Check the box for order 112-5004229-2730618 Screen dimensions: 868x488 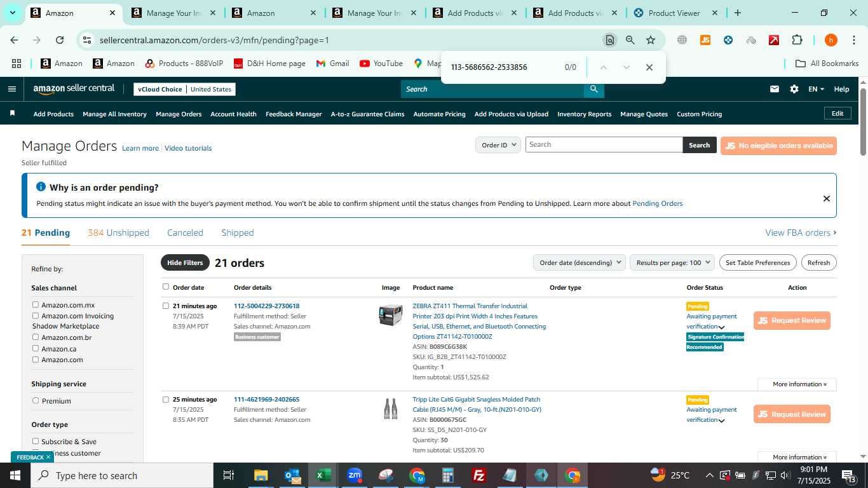point(166,306)
